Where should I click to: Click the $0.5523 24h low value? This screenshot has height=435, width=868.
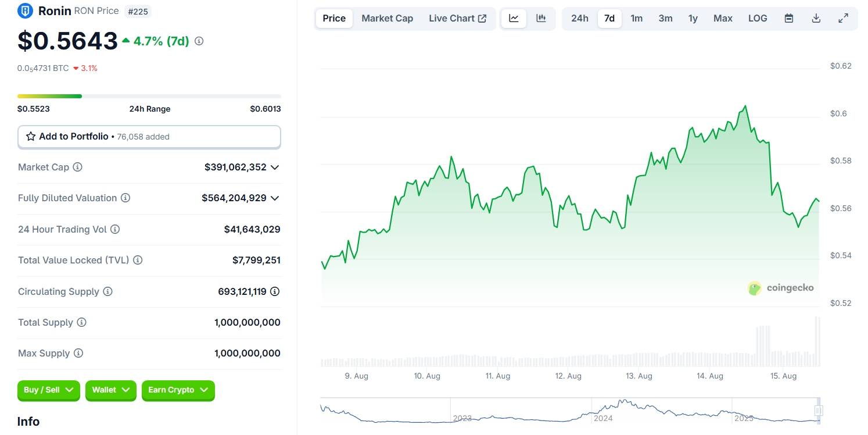pyautogui.click(x=33, y=109)
